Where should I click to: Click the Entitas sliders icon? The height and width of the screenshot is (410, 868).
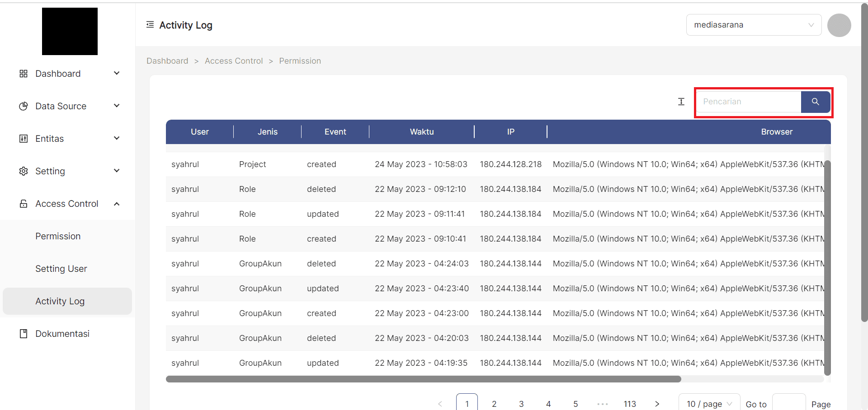coord(23,138)
